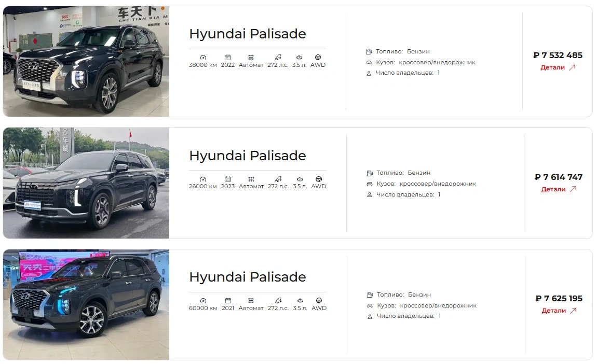Click the odometer icon above 38000 км

pyautogui.click(x=203, y=58)
